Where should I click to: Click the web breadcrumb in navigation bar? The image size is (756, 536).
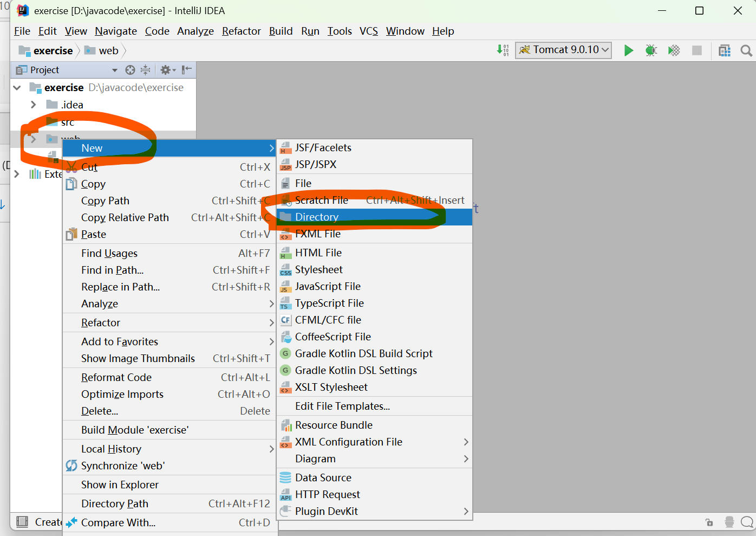coord(102,50)
